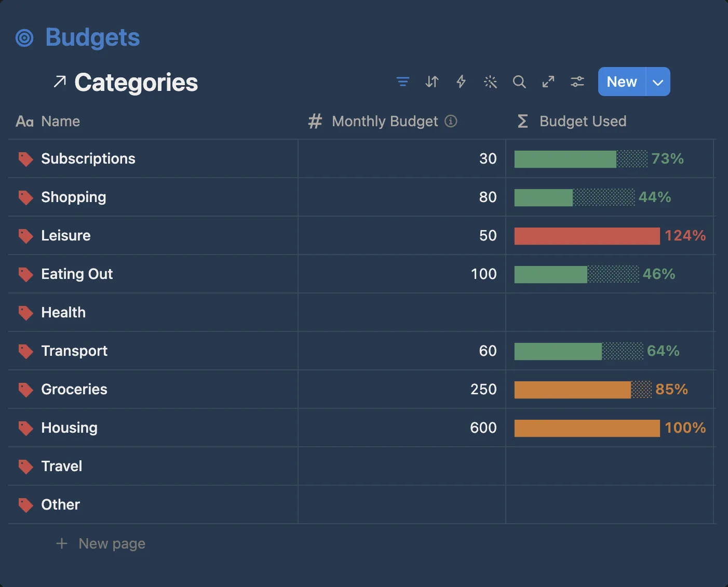Click the orange 85% Groceries progress bar
This screenshot has height=587, width=728.
(583, 390)
